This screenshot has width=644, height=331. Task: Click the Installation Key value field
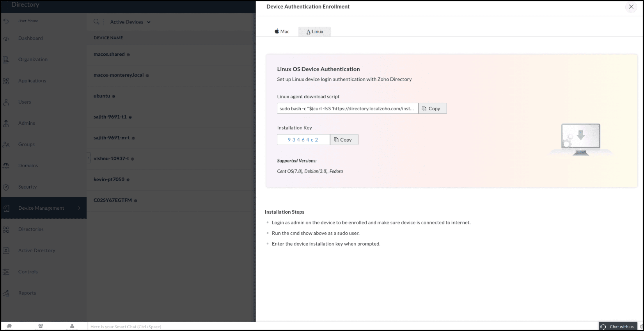303,140
